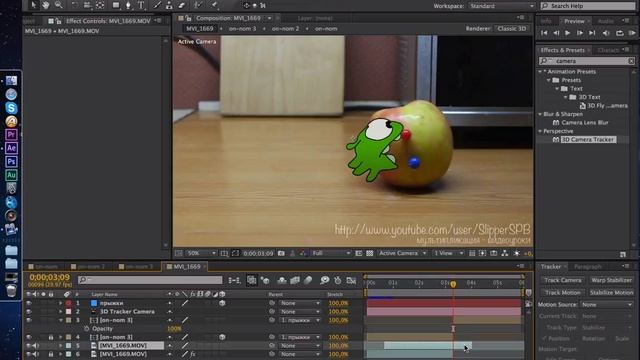Open the Effects & Presets tab
The width and height of the screenshot is (640, 360).
(562, 50)
